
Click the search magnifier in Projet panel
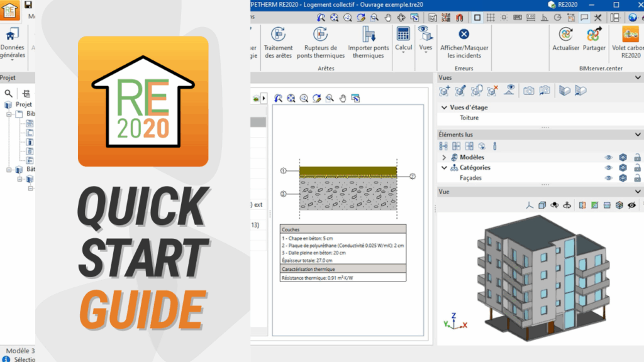click(9, 93)
